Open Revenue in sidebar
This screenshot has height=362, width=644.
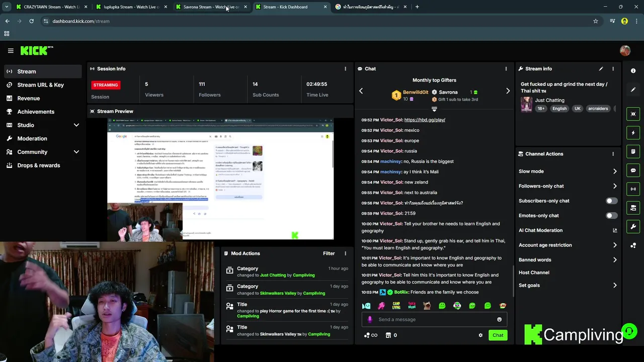tap(43, 99)
